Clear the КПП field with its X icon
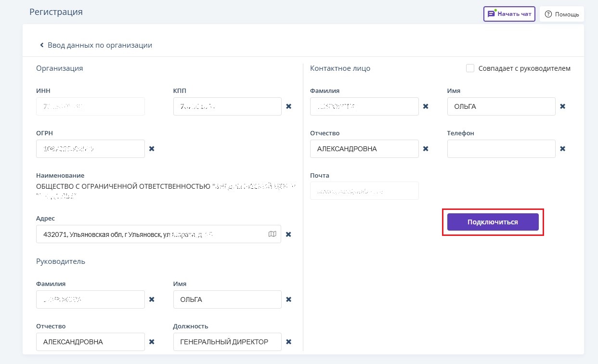The height and width of the screenshot is (364, 598). 289,106
